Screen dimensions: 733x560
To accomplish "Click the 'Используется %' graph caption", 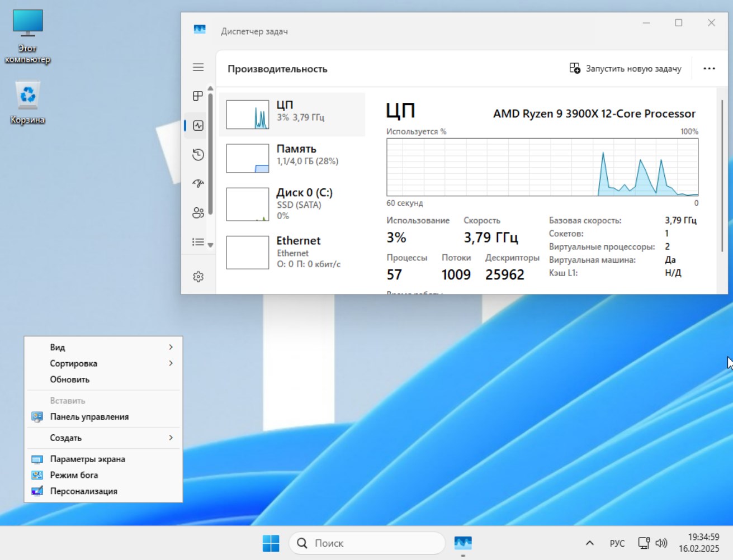I will (417, 131).
